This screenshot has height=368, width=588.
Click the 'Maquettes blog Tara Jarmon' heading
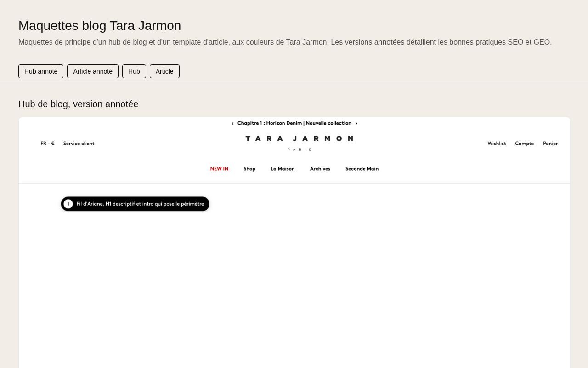100,26
